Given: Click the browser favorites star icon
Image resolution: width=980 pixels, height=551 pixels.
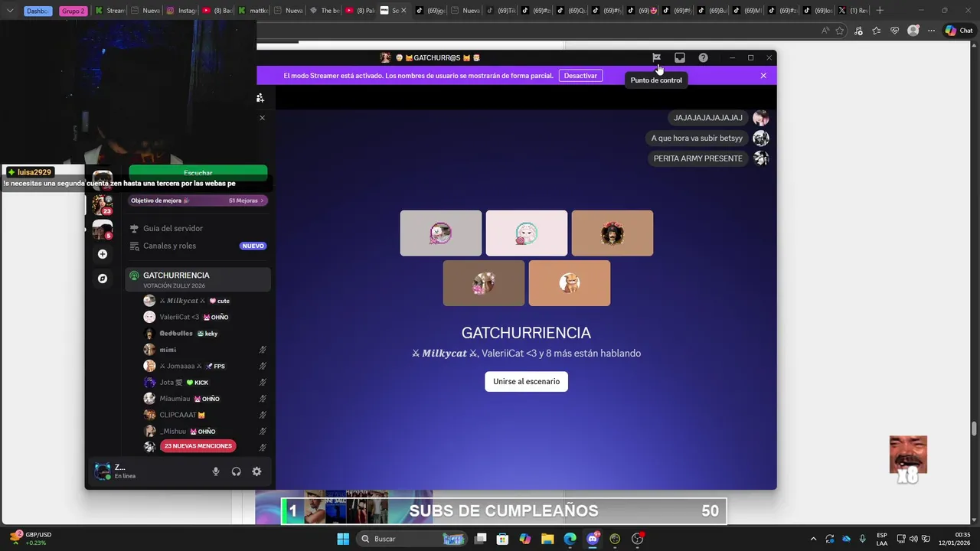Looking at the screenshot, I should 840,31.
